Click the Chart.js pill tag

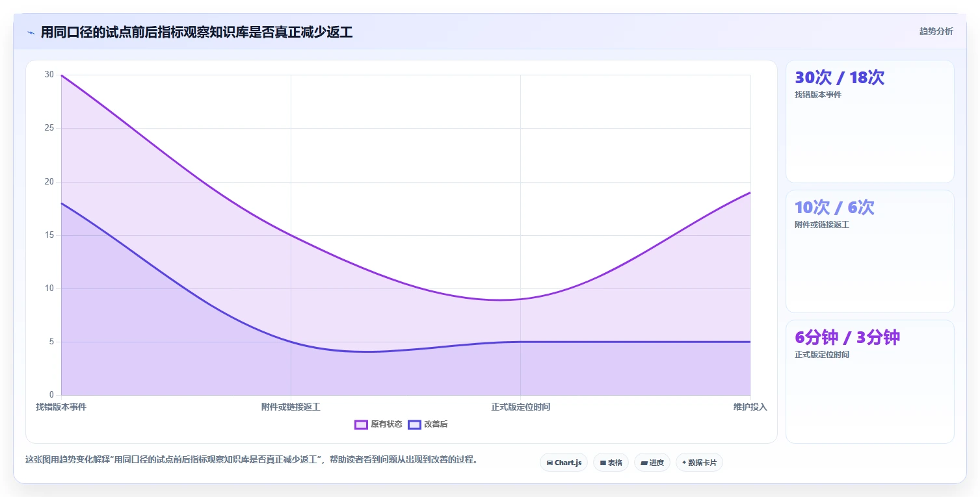pos(564,463)
